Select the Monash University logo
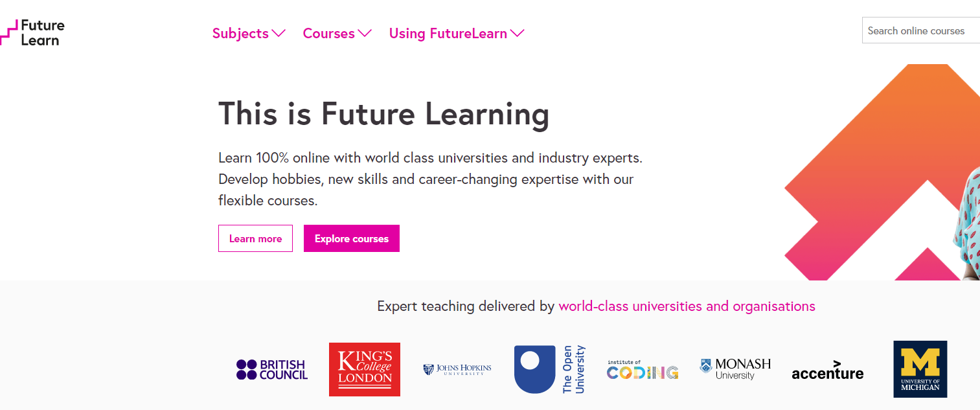This screenshot has height=410, width=980. (x=735, y=369)
